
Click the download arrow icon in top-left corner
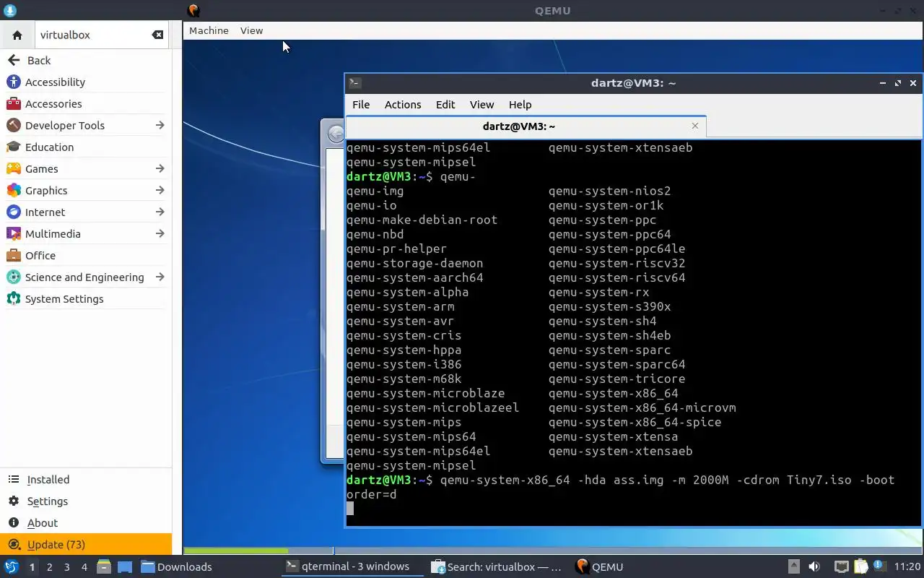tap(9, 10)
